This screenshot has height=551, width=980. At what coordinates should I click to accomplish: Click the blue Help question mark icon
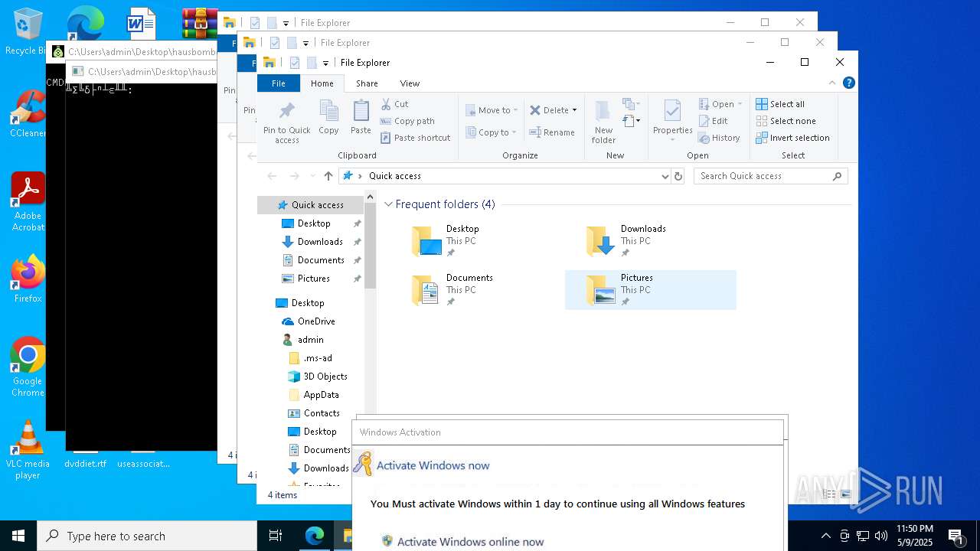[x=848, y=83]
